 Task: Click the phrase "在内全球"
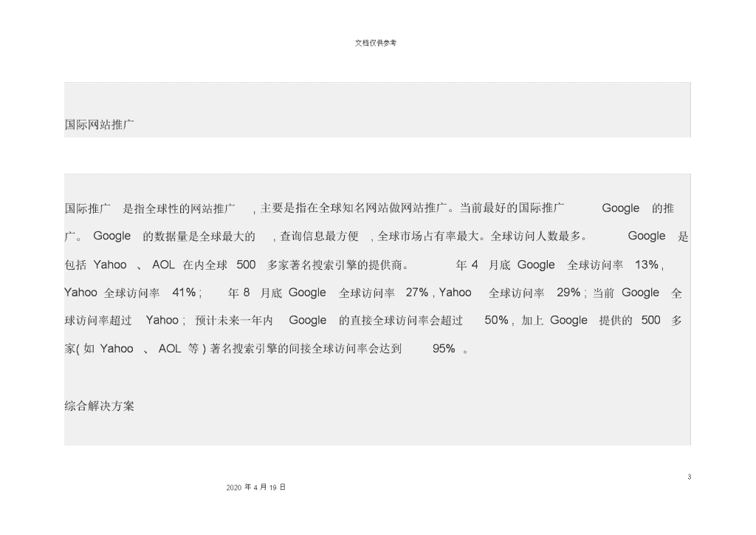pos(205,265)
